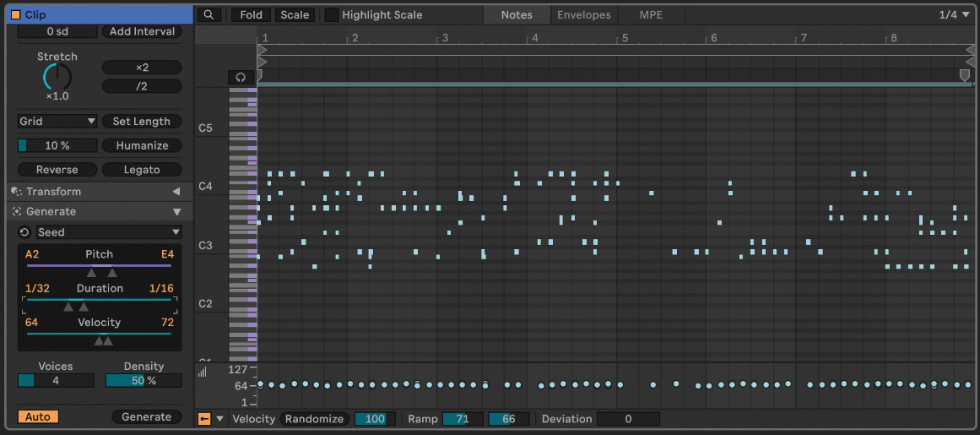This screenshot has width=980, height=435.
Task: Click the Velocity minimum handle triangle
Action: [x=99, y=340]
